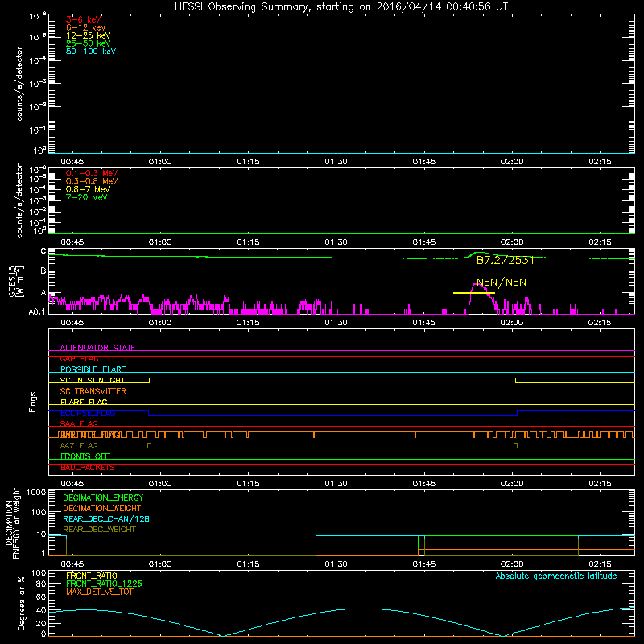Click the 7-20 MeV legend entry
The width and height of the screenshot is (644, 644).
[86, 197]
